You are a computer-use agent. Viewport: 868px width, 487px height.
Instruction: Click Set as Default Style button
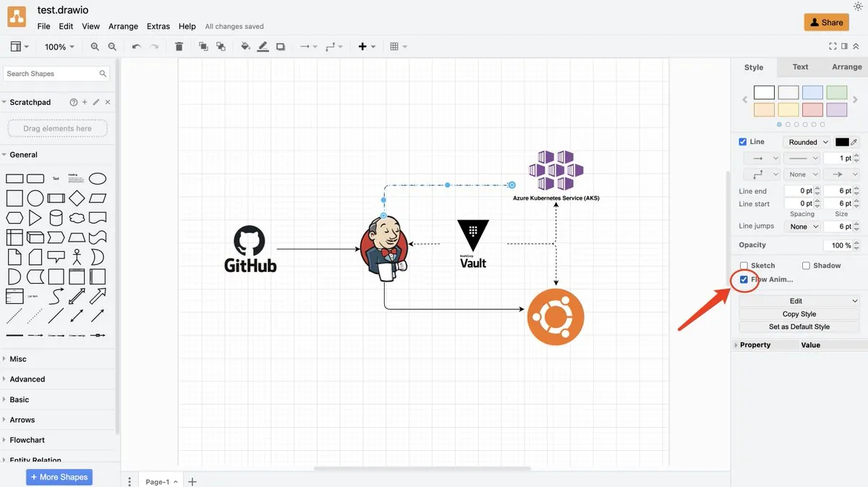[799, 326]
